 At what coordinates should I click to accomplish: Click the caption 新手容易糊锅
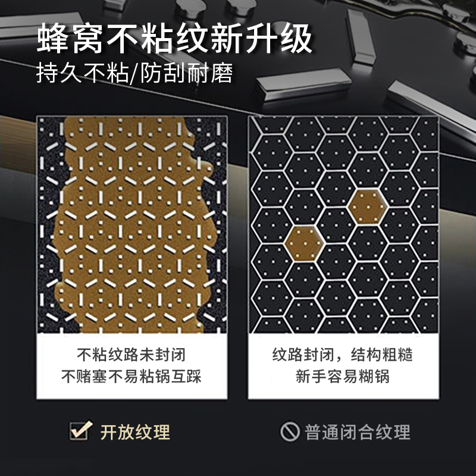click(343, 377)
